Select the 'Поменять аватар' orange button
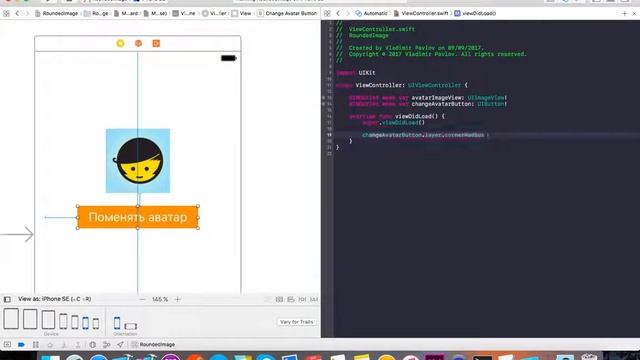 (138, 217)
